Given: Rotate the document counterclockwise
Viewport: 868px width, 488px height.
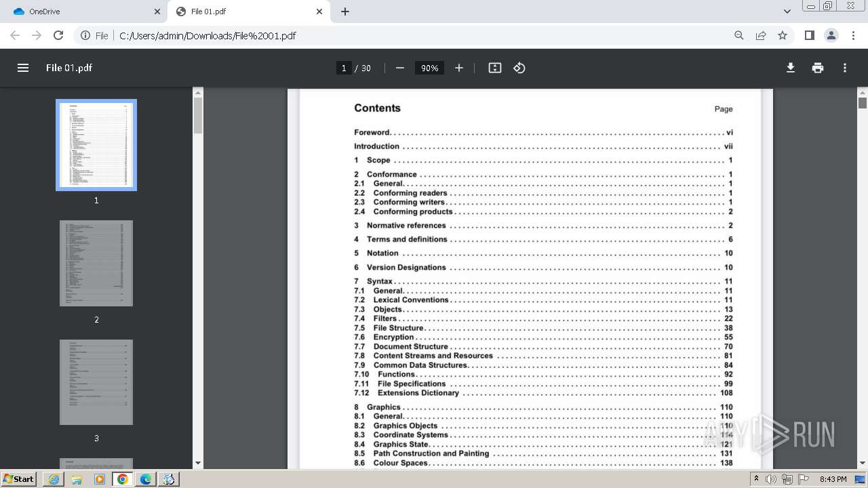Looking at the screenshot, I should (519, 68).
